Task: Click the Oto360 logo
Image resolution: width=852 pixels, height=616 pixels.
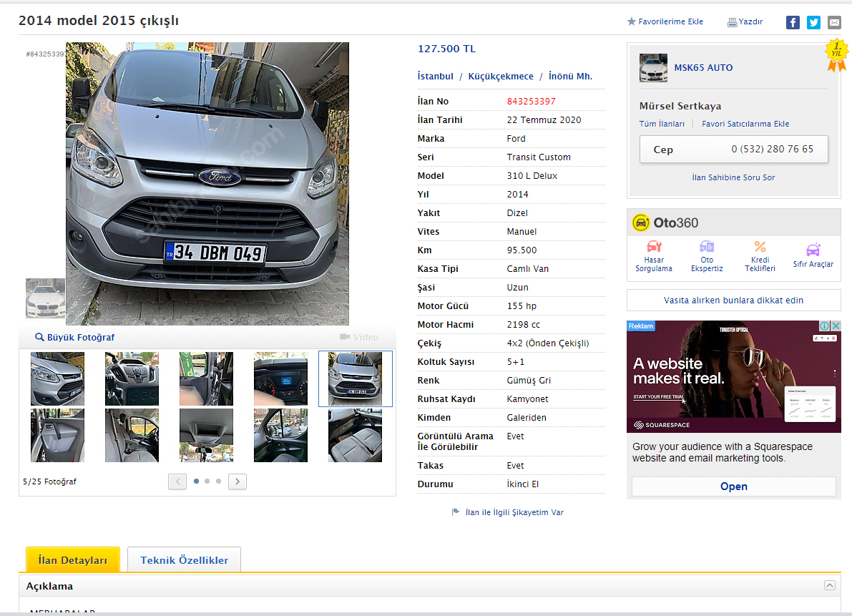Action: 665,223
